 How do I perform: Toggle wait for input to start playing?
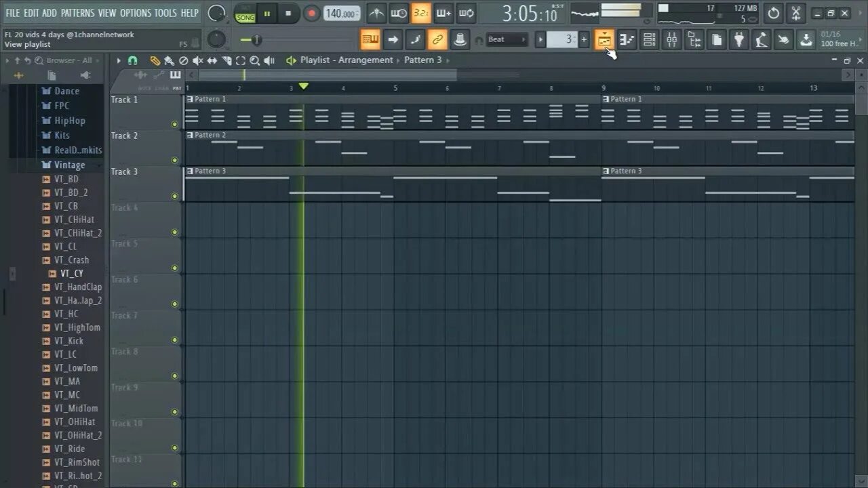coord(399,13)
